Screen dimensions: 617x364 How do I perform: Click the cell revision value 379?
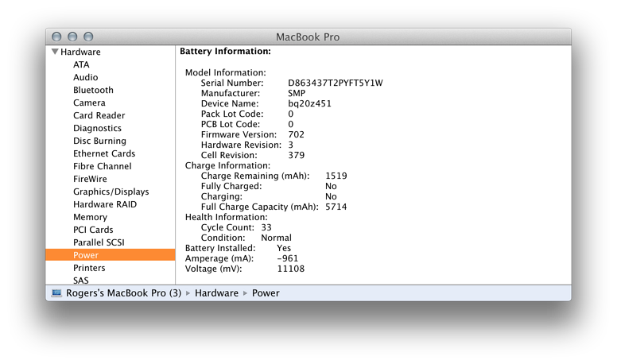tap(297, 155)
